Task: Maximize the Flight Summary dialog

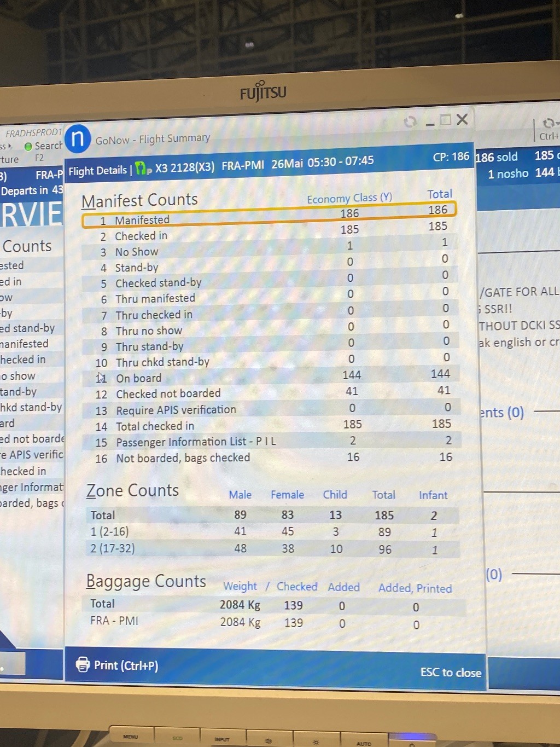Action: pos(446,120)
